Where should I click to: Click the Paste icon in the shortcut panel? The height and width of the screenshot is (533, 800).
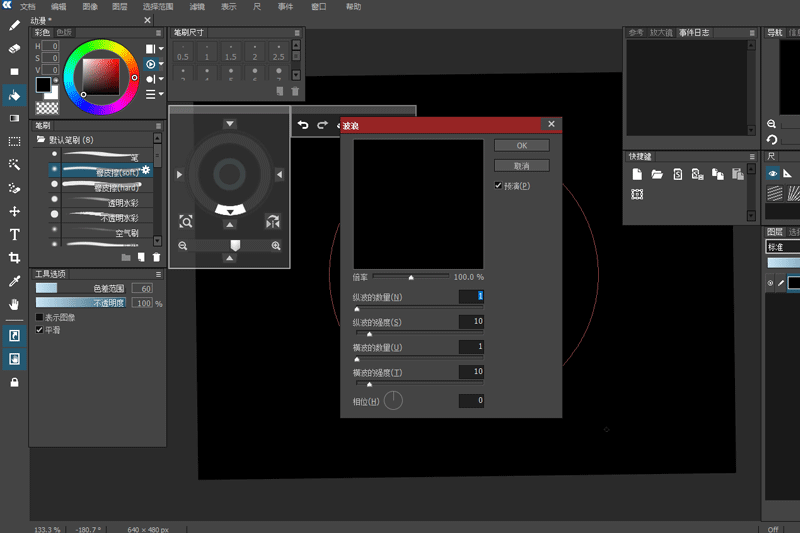tap(738, 174)
